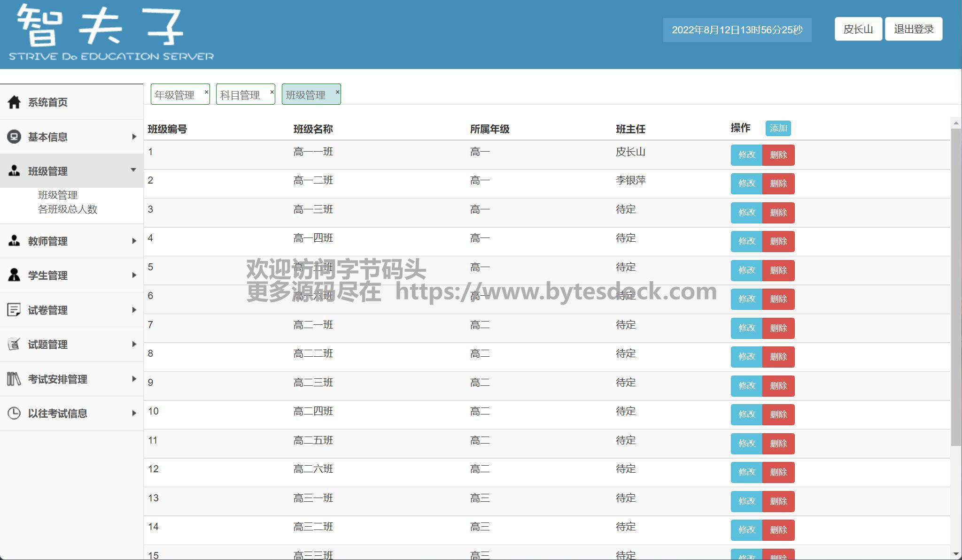Click the clock icon for 以往考试信息

(14, 413)
